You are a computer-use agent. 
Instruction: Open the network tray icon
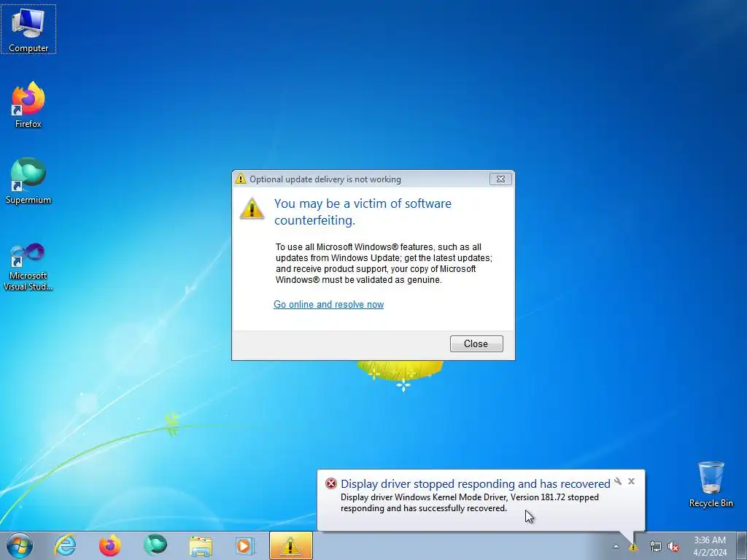[x=656, y=547]
